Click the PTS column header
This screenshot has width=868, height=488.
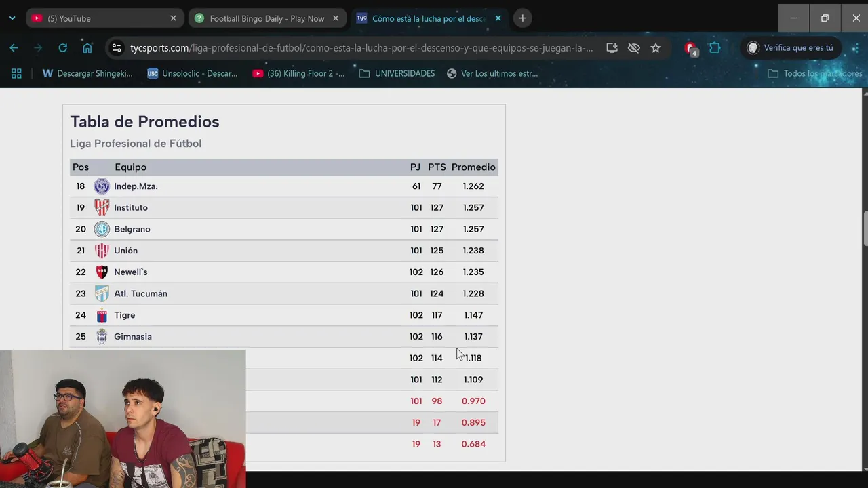437,167
